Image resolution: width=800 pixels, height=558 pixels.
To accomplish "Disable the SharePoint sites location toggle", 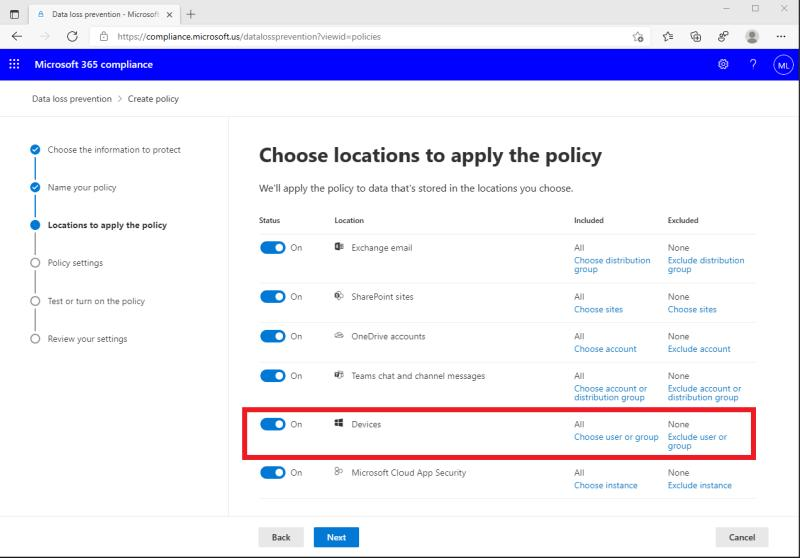I will point(273,297).
